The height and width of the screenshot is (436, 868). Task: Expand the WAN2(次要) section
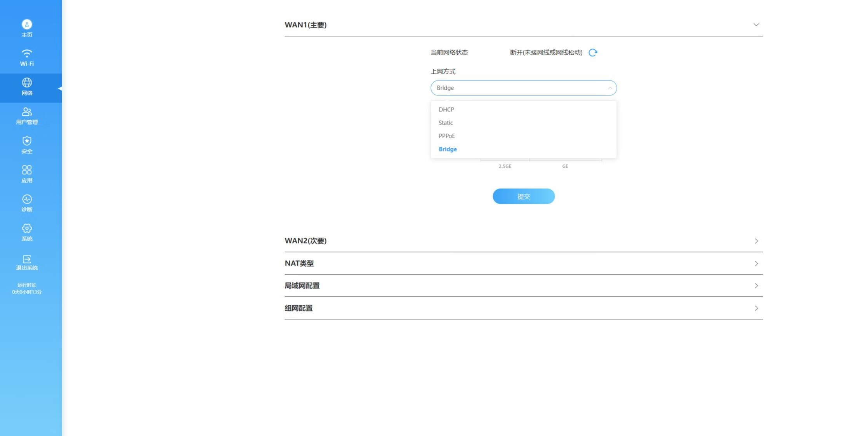coord(756,241)
